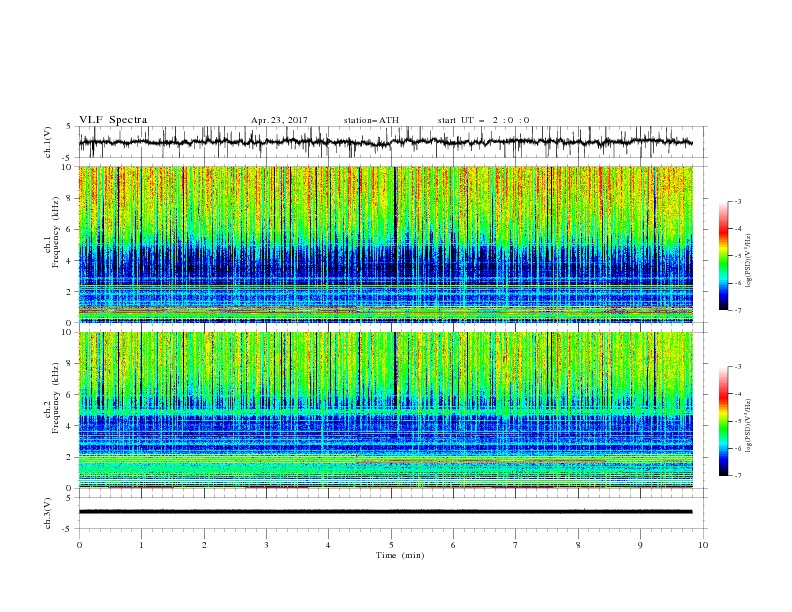This screenshot has height=612, width=792.
Task: Click the time axis tick label "3"
Action: point(266,545)
